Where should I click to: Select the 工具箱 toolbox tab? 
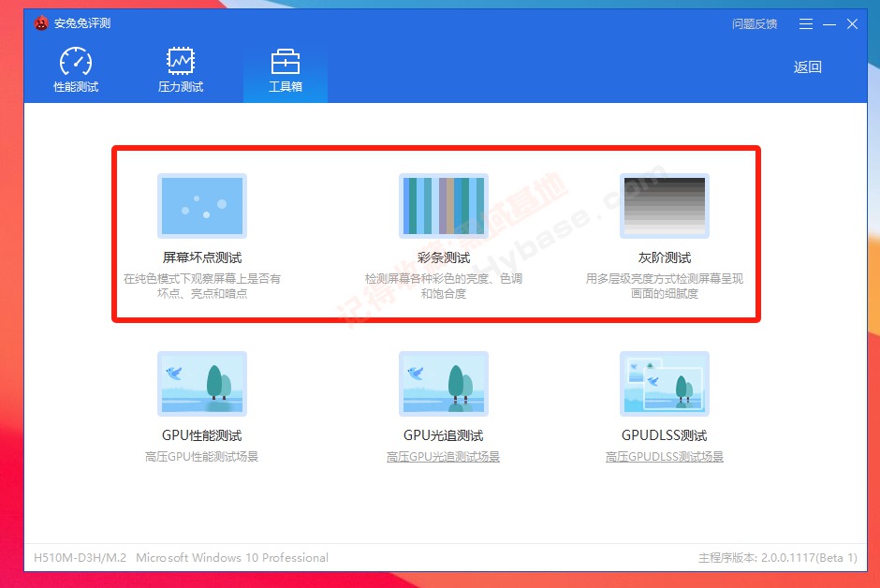[x=286, y=70]
